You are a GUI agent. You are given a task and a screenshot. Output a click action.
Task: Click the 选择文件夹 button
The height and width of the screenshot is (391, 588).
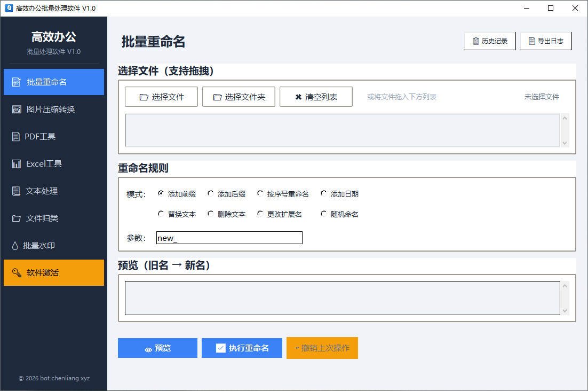coord(239,97)
